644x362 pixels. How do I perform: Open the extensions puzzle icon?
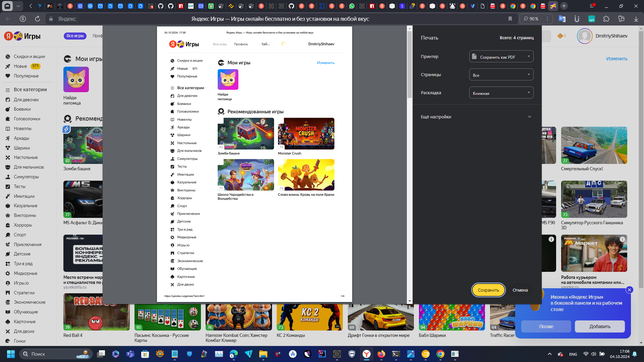606,19
